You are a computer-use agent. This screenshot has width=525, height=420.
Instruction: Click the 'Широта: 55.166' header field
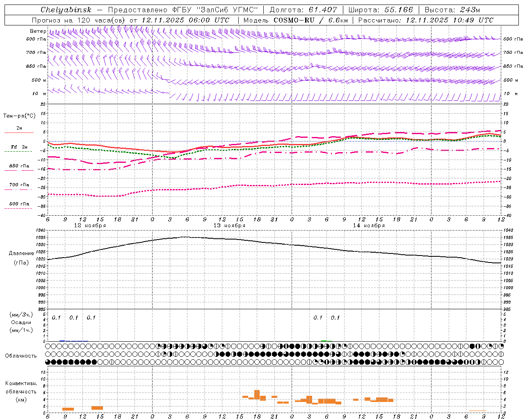381,10
